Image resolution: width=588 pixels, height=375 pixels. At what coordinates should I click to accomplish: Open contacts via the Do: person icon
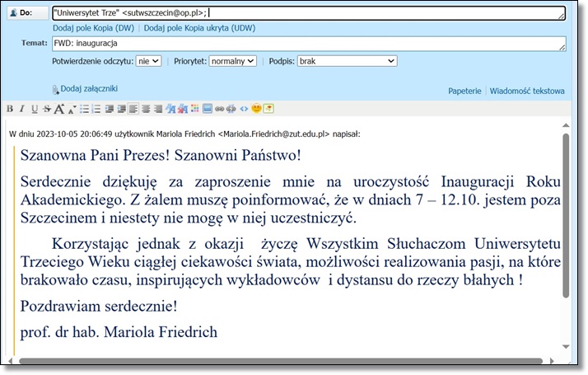point(13,12)
